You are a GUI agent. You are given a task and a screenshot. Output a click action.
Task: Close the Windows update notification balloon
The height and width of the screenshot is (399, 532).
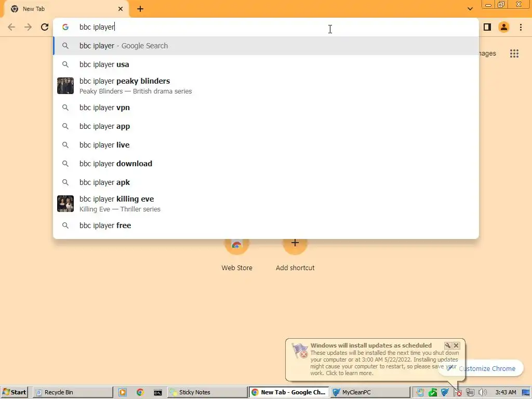(456, 345)
